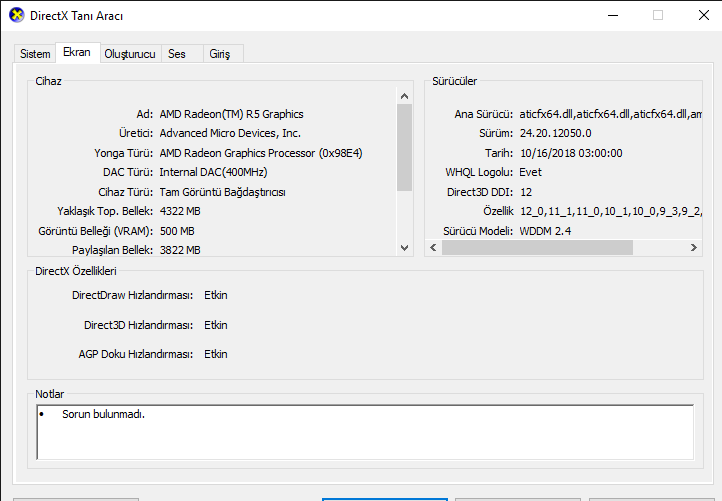Open the Oluşturucu tab
722x501 pixels.
130,54
